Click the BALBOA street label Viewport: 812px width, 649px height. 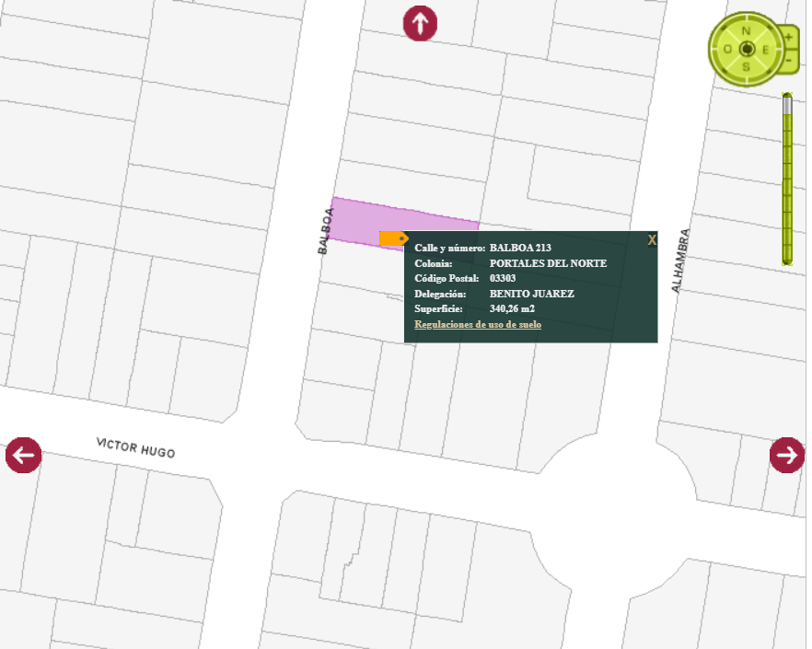(x=325, y=231)
